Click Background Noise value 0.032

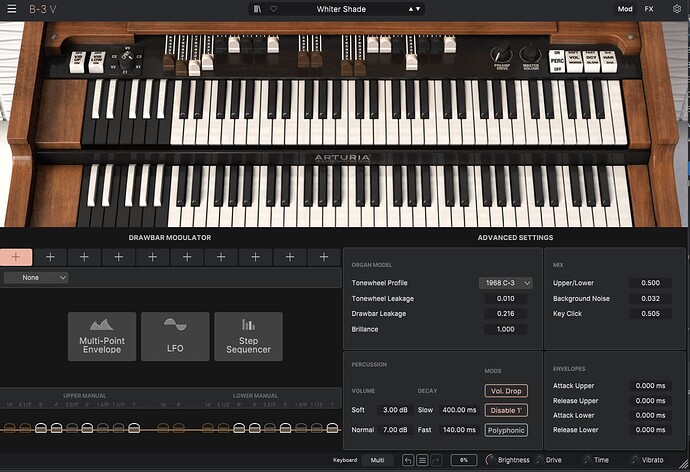(650, 299)
